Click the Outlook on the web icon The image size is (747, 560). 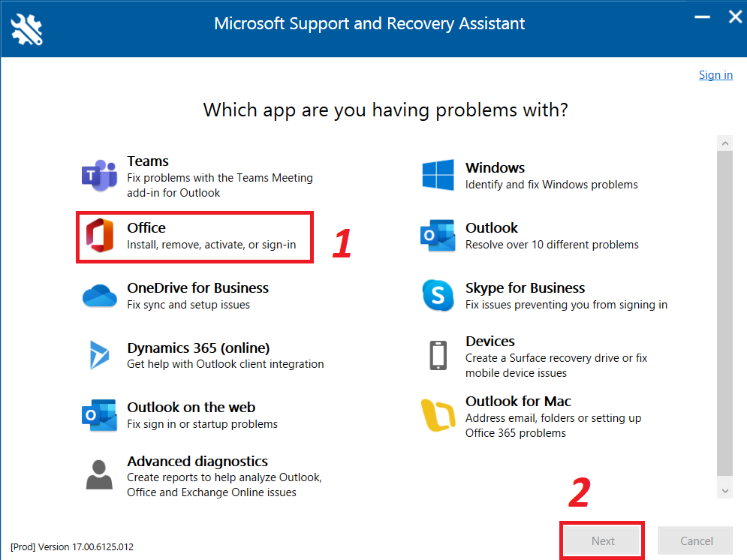point(100,415)
